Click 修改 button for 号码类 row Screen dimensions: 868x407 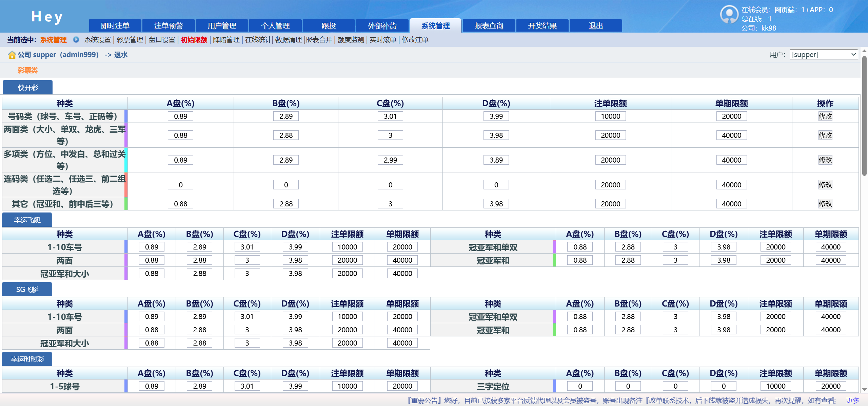(x=825, y=116)
